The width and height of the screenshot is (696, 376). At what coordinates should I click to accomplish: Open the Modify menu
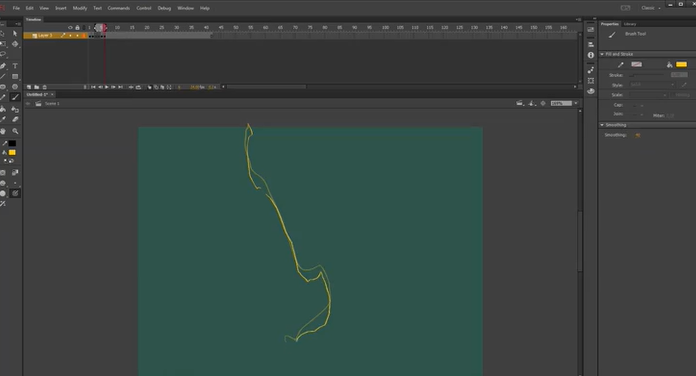80,8
